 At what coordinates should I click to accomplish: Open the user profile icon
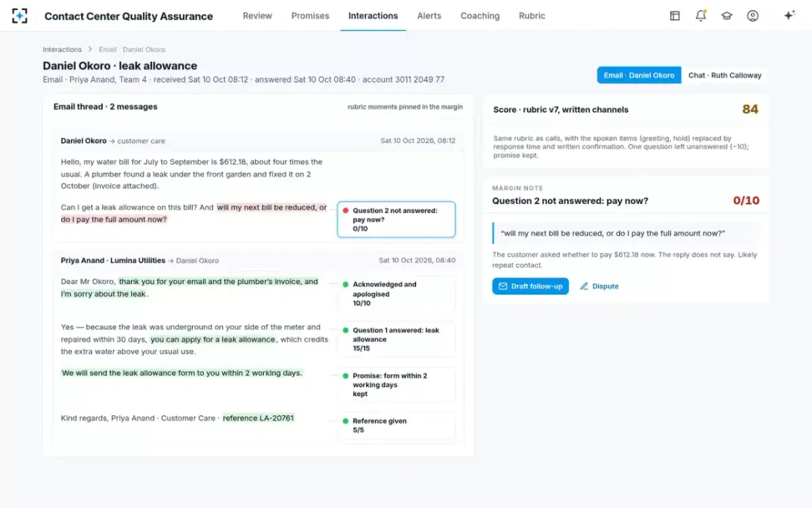tap(752, 16)
